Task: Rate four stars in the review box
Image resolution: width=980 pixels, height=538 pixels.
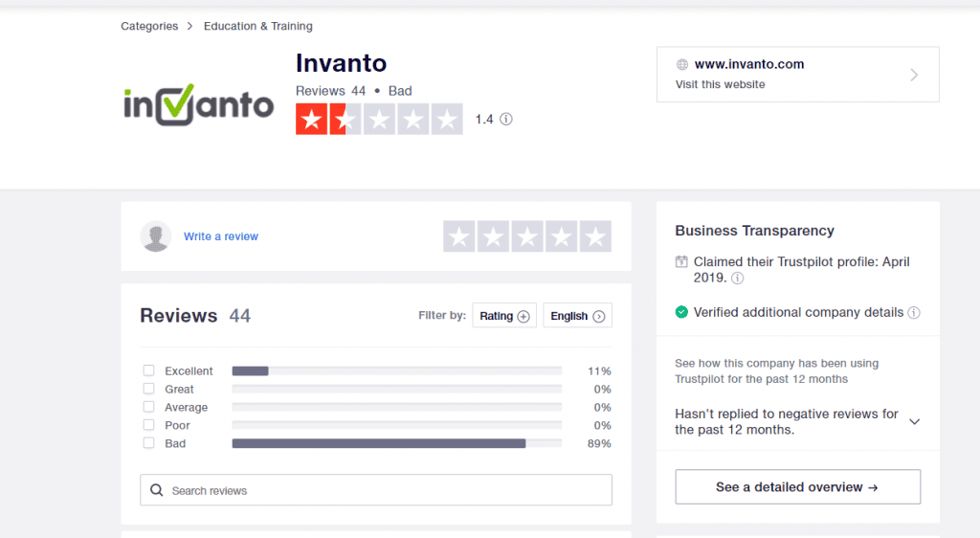Action: [x=561, y=236]
